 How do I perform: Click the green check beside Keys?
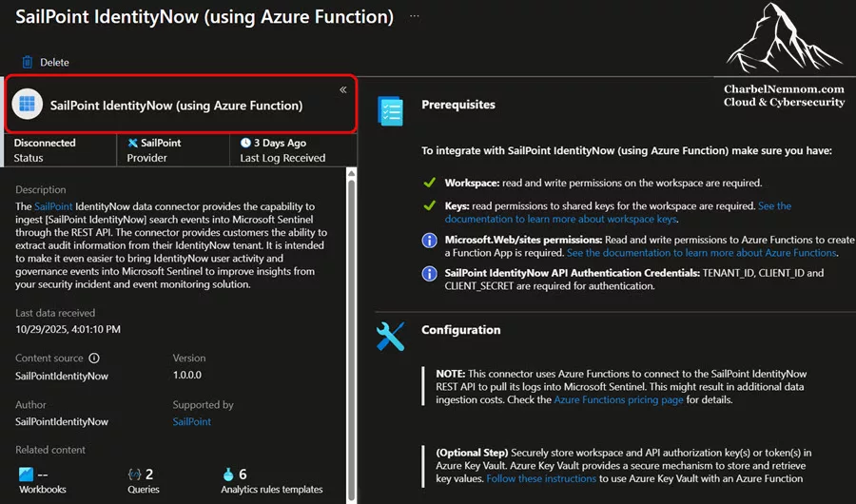pyautogui.click(x=430, y=205)
